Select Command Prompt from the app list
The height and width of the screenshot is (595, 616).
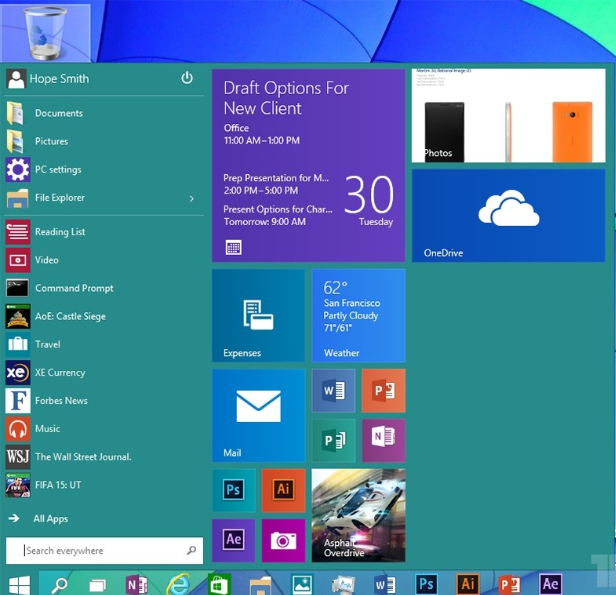click(x=74, y=288)
